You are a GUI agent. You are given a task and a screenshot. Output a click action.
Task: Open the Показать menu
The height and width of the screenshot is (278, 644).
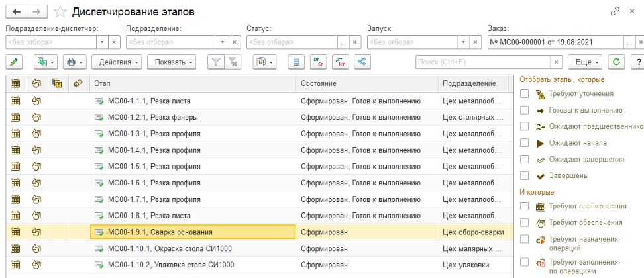(172, 62)
